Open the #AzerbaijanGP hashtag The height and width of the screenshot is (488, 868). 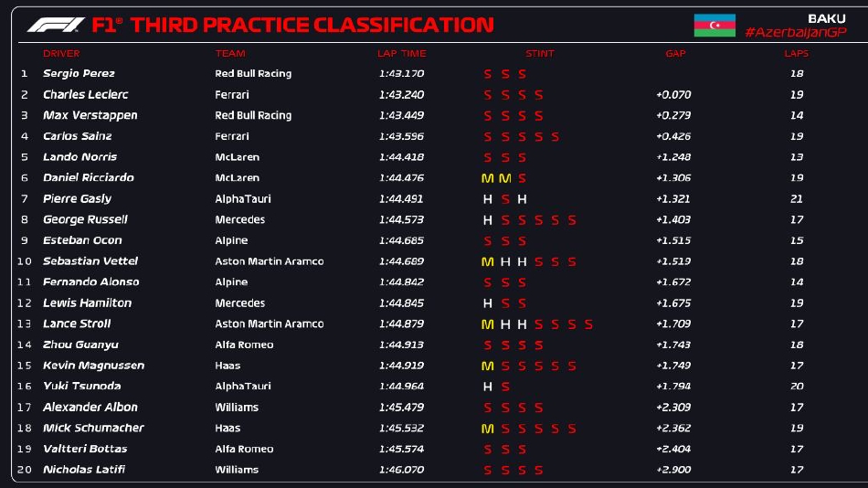click(x=794, y=33)
